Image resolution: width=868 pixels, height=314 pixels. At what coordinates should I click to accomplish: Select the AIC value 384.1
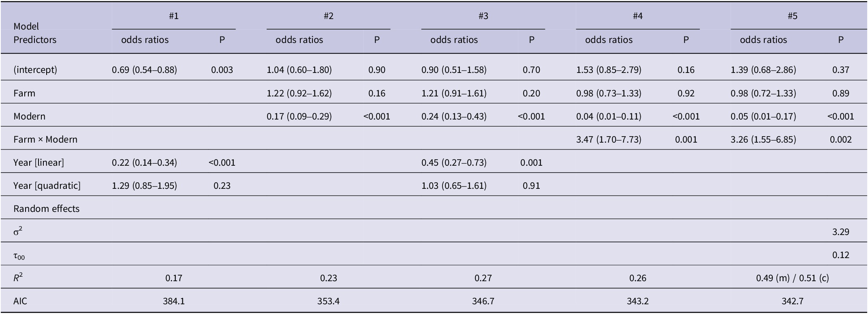coord(173,301)
